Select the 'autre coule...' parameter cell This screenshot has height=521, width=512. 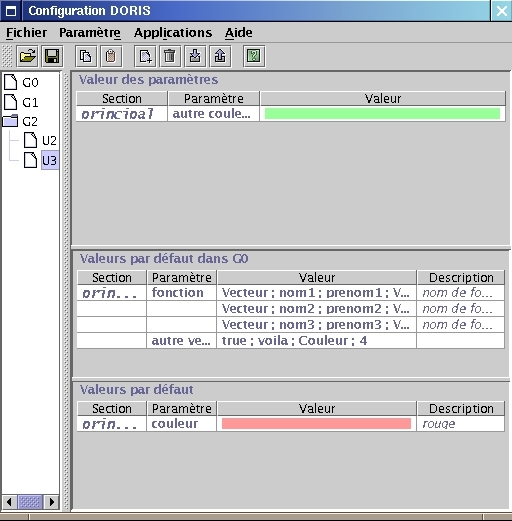point(214,114)
